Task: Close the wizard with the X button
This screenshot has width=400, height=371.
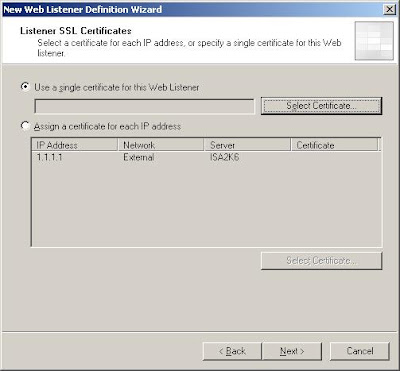Action: coord(389,9)
